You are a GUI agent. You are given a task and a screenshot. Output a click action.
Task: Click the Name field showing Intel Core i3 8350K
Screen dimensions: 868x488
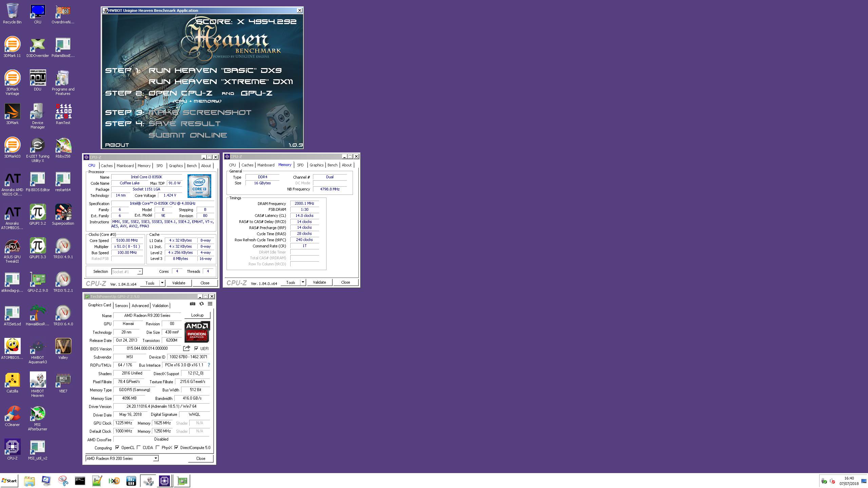click(146, 177)
